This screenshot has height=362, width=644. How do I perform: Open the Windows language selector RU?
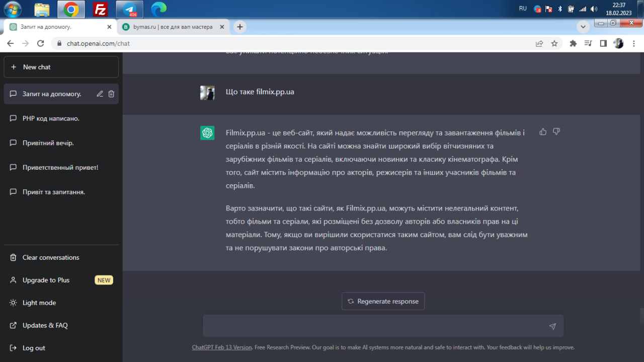coord(523,9)
